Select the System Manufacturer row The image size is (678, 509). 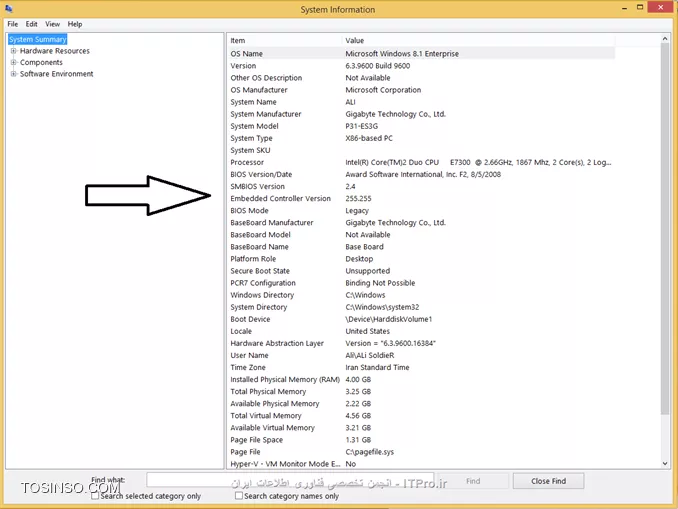pos(421,114)
